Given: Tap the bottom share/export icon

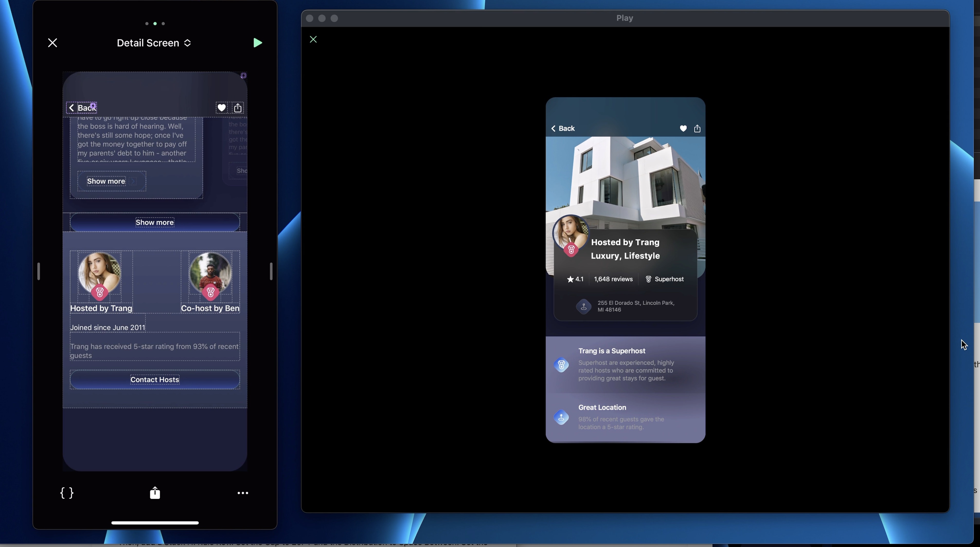Looking at the screenshot, I should 155,493.
